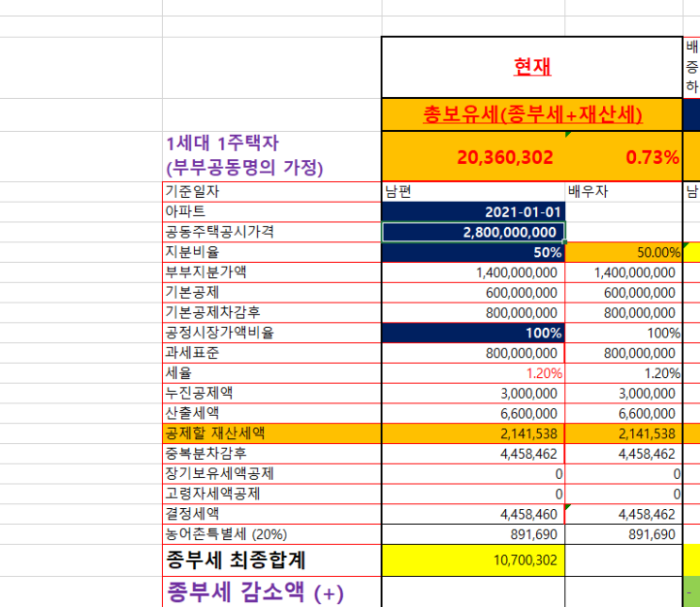Click the '농어촌특별세 (20%)' row label

tap(271, 533)
